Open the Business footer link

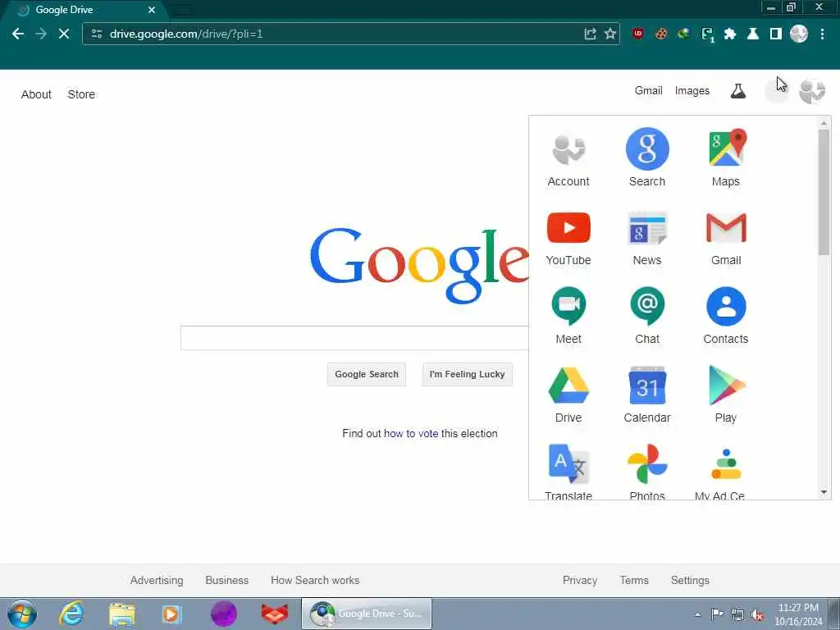coord(227,580)
